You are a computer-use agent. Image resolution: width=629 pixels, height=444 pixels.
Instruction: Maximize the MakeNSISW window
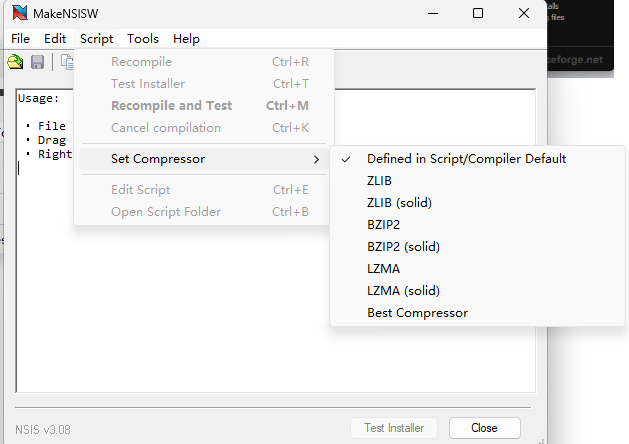click(x=478, y=13)
